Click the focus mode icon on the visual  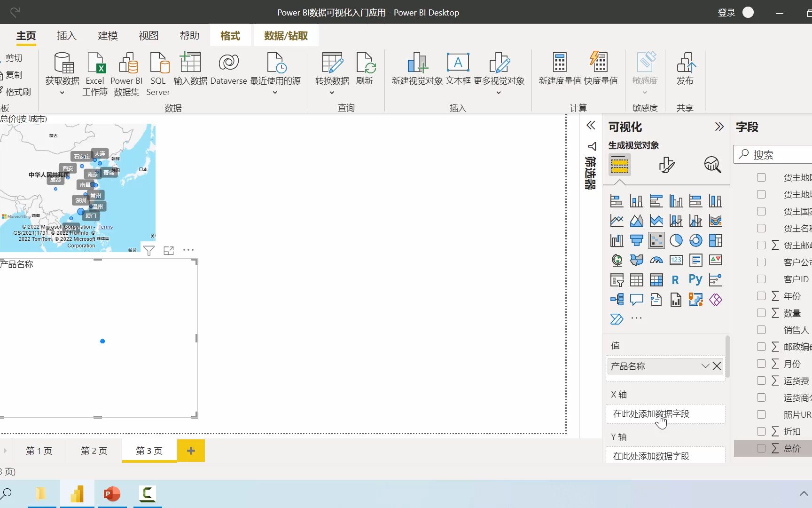169,251
